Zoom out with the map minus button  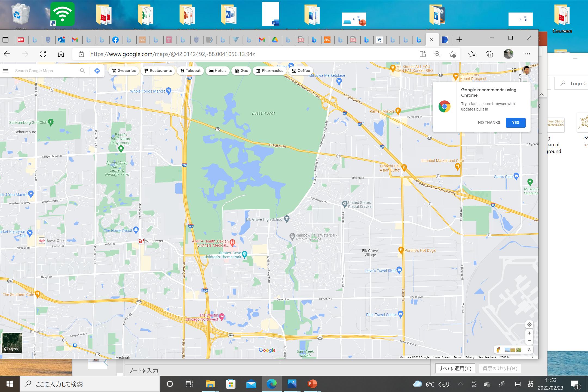(529, 341)
